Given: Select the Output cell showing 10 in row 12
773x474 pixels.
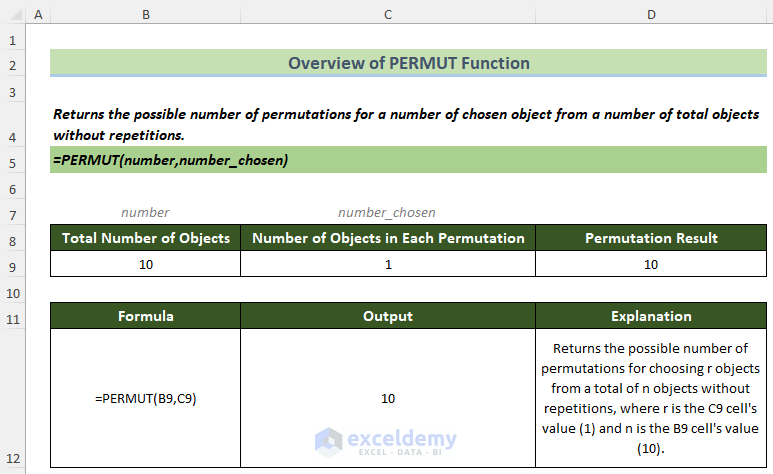Looking at the screenshot, I should coord(388,399).
